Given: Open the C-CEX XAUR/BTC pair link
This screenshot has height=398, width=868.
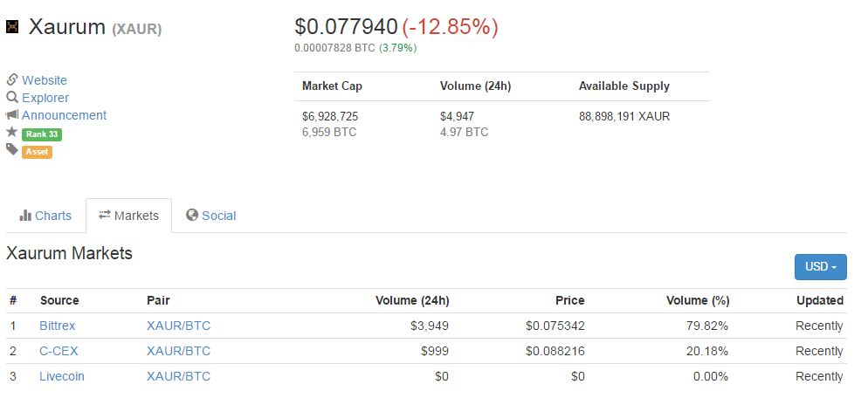Looking at the screenshot, I should [x=179, y=351].
